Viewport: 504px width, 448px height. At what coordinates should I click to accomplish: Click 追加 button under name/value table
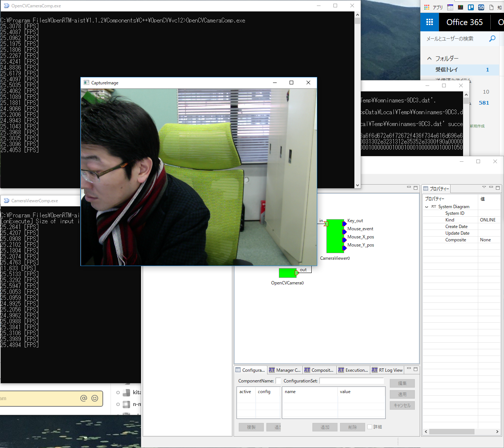coord(325,427)
